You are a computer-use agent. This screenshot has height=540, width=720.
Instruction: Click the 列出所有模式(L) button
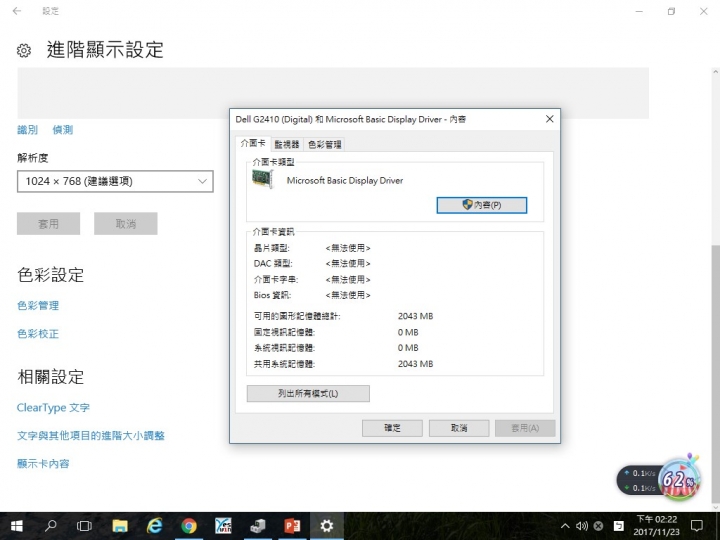(x=308, y=394)
